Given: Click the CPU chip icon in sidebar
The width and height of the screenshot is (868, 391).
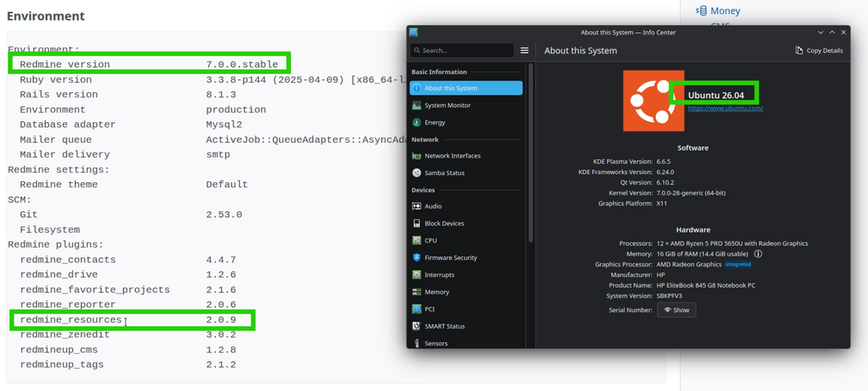Looking at the screenshot, I should 417,240.
